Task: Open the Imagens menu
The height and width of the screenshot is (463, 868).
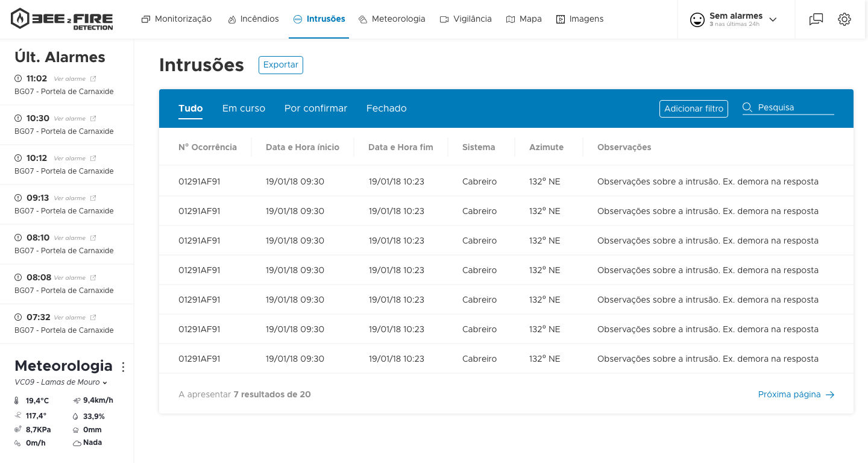Action: point(580,19)
